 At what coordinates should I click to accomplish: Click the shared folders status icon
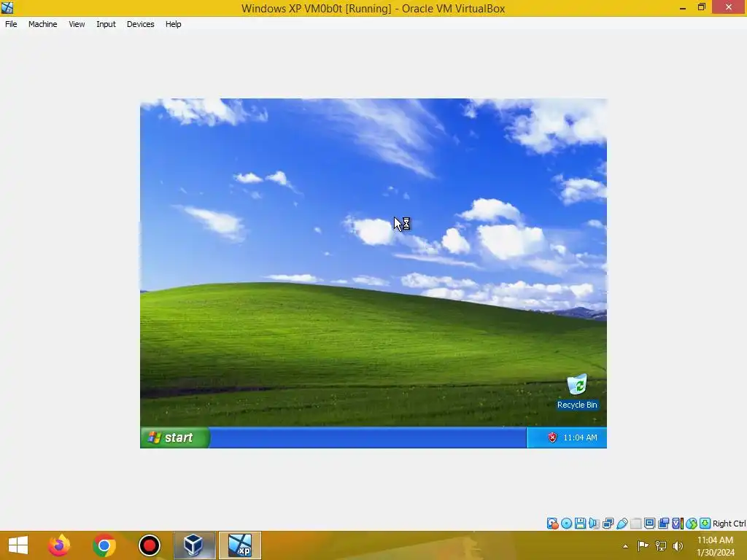click(x=636, y=524)
